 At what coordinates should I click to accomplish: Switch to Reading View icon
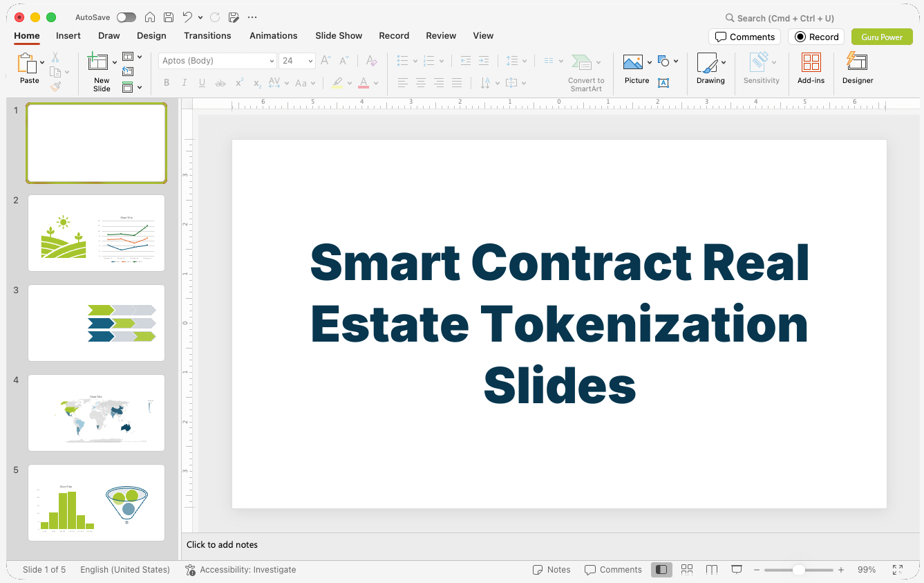712,570
